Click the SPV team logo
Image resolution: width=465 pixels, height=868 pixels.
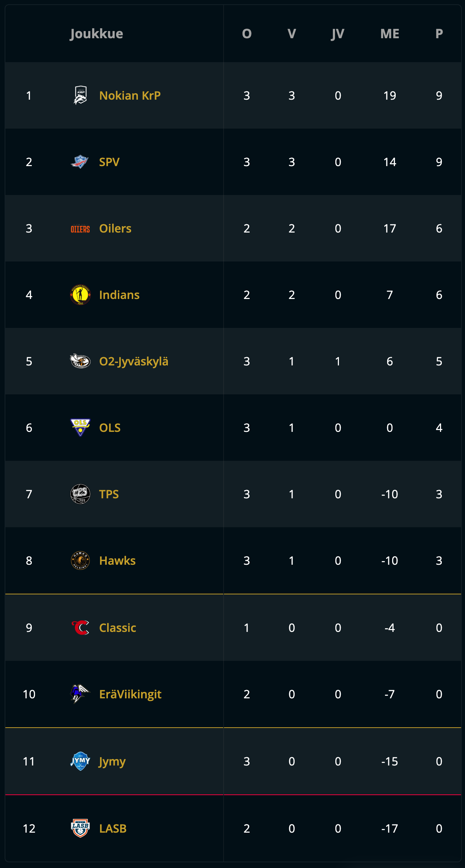coord(80,162)
